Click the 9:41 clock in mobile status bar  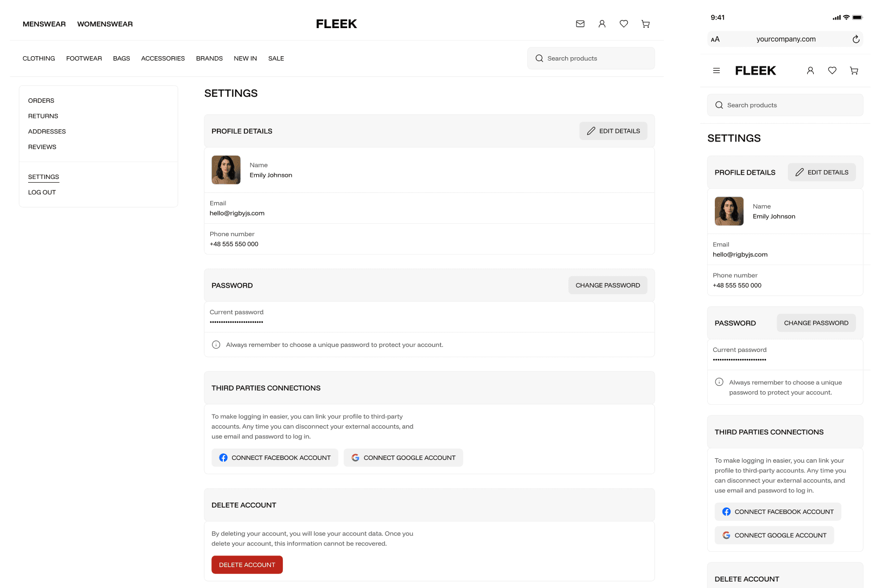[x=718, y=17]
